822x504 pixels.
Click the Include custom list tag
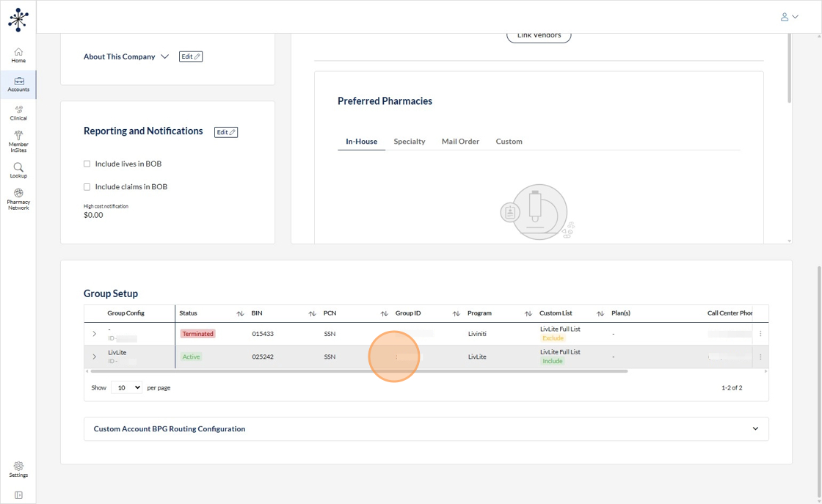pyautogui.click(x=552, y=362)
